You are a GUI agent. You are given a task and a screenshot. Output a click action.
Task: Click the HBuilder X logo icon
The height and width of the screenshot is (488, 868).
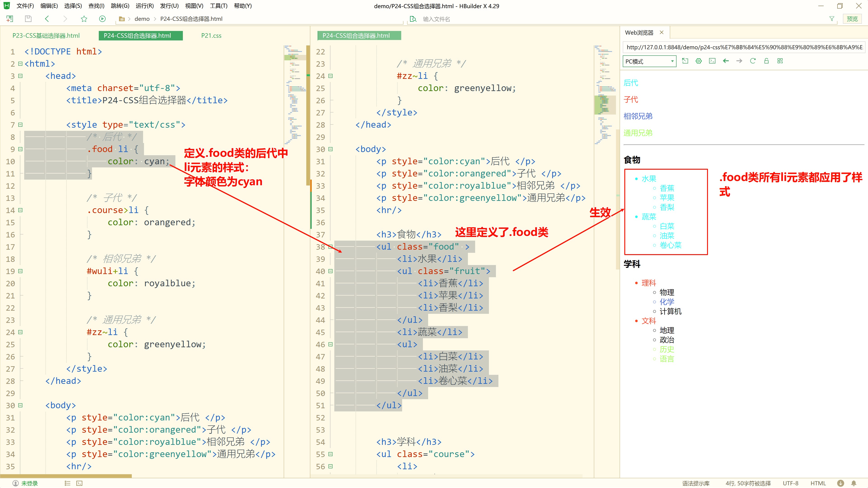tap(7, 6)
